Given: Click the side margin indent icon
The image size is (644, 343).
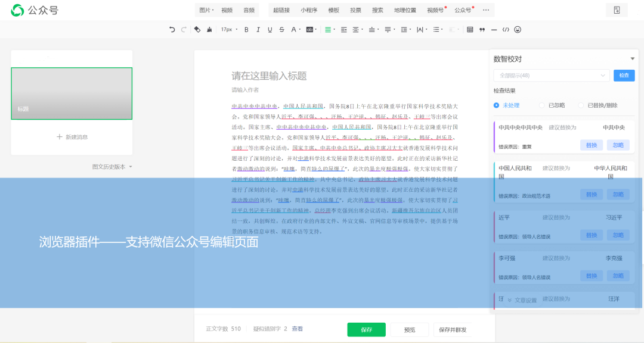Looking at the screenshot, I should click(355, 30).
